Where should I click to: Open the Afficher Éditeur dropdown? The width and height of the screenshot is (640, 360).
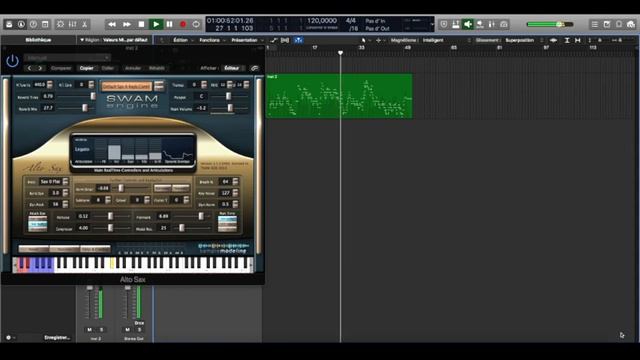[233, 68]
